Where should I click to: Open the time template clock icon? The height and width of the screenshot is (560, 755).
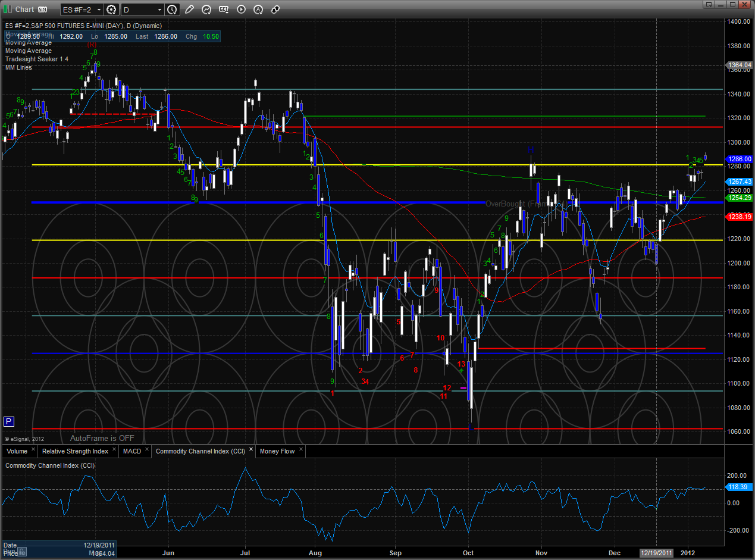[x=172, y=10]
